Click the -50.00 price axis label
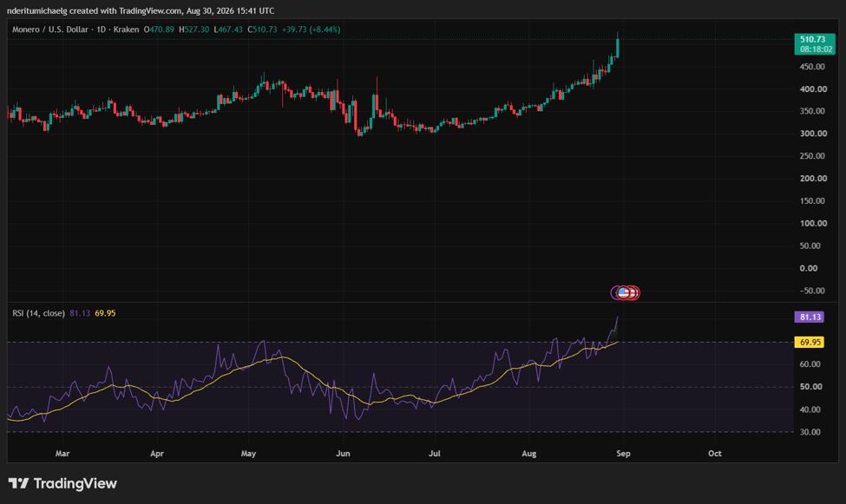The height and width of the screenshot is (504, 846). pos(812,291)
